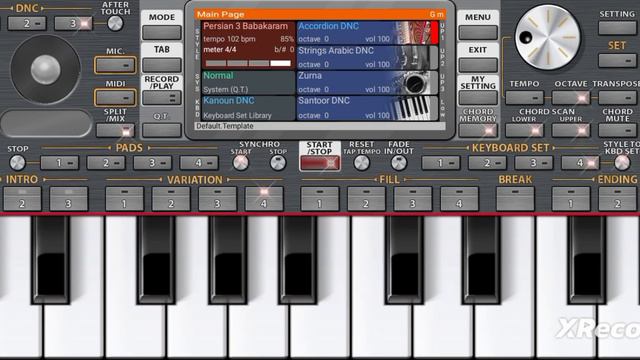Toggle the RECORD/PLAY button
Image resolution: width=640 pixels, height=360 pixels.
[162, 98]
